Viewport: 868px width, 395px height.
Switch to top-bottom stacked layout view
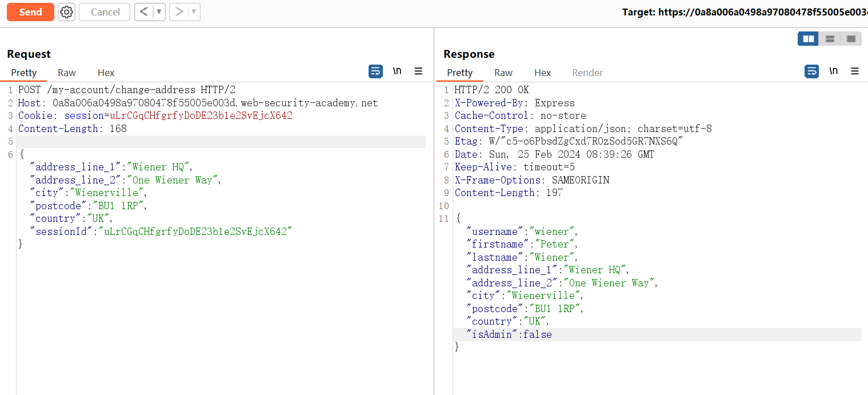[830, 39]
